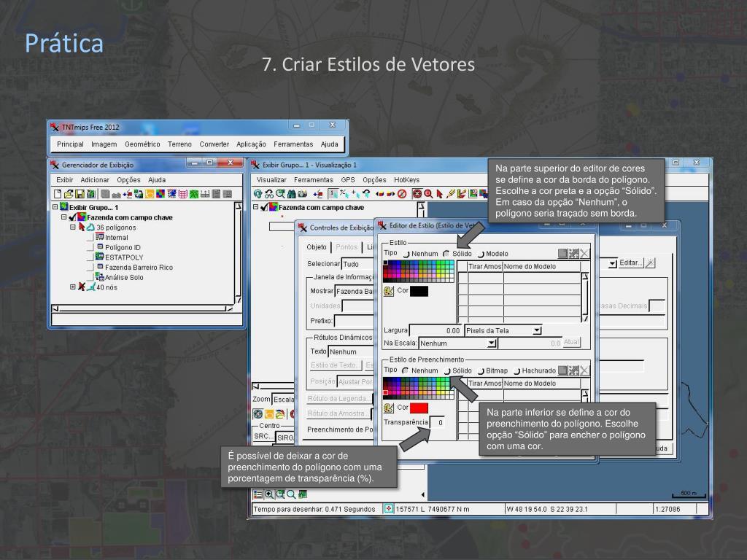
Task: Click the red prohibition circle icon in view toolbar
Action: [402, 194]
